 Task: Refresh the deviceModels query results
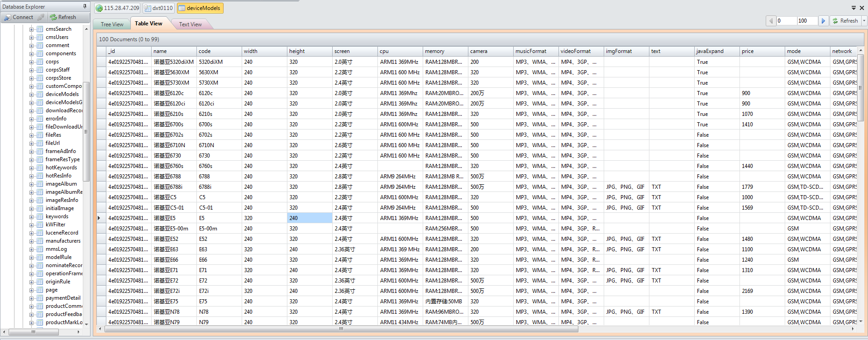[x=845, y=21]
